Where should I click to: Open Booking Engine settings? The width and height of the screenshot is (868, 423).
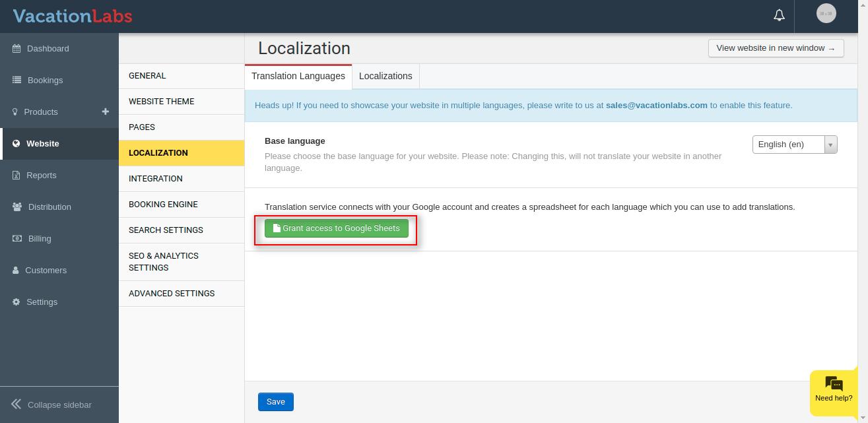(163, 205)
